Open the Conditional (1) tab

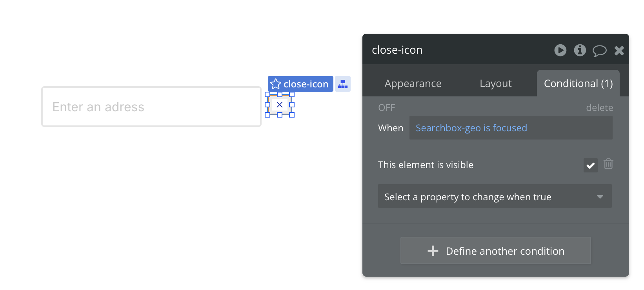(578, 83)
